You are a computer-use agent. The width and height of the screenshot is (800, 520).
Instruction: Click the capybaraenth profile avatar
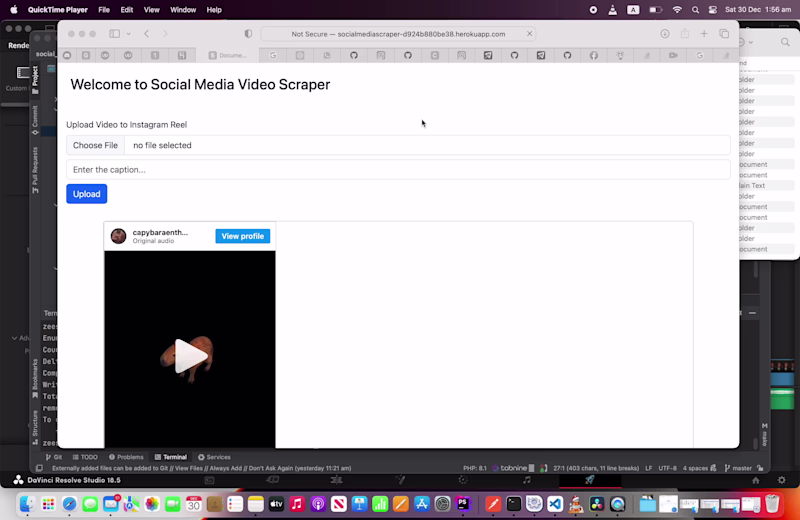pyautogui.click(x=118, y=236)
